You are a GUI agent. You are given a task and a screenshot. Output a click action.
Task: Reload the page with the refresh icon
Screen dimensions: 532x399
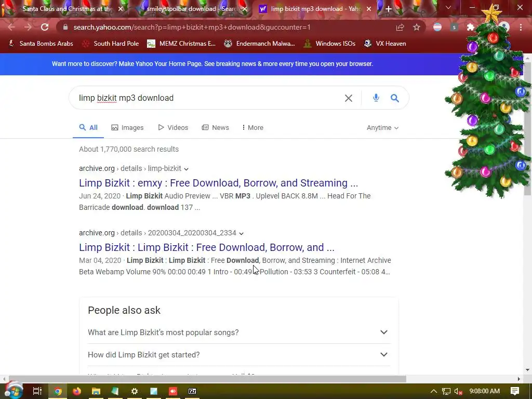coord(45,27)
